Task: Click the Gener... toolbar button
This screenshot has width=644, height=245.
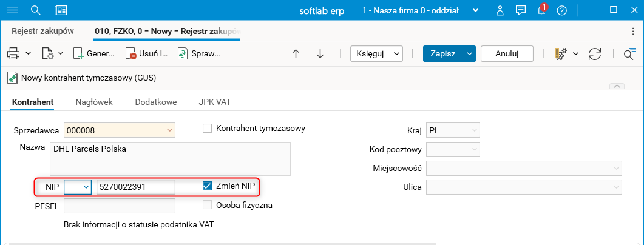Action: tap(93, 53)
